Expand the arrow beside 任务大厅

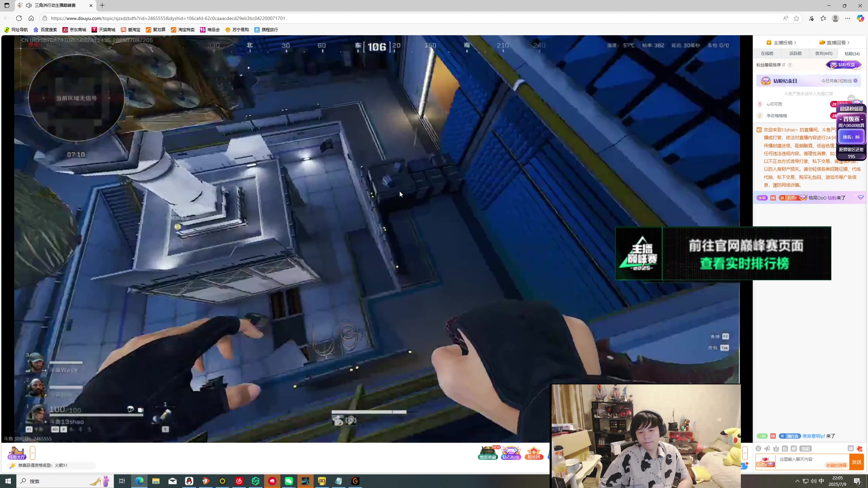[x=33, y=453]
